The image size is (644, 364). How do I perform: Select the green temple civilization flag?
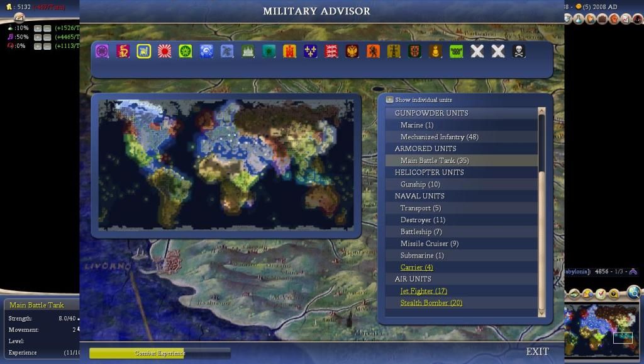tap(248, 51)
